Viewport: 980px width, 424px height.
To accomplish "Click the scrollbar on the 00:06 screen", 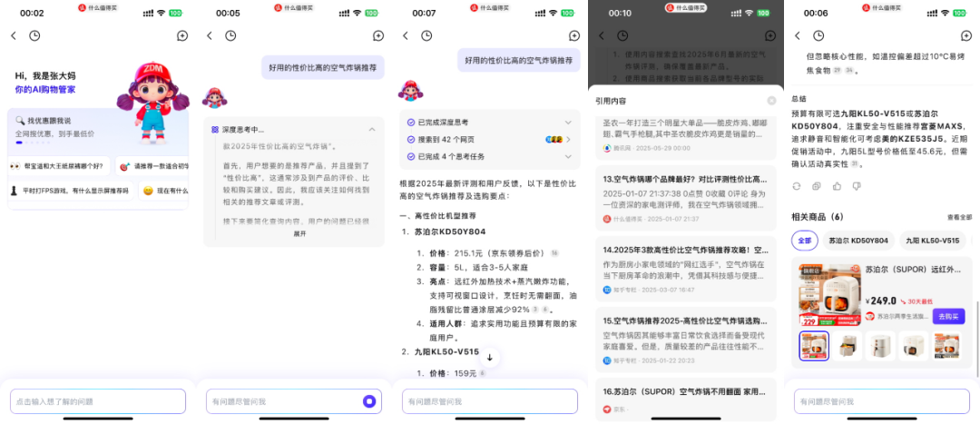I will coord(978,338).
